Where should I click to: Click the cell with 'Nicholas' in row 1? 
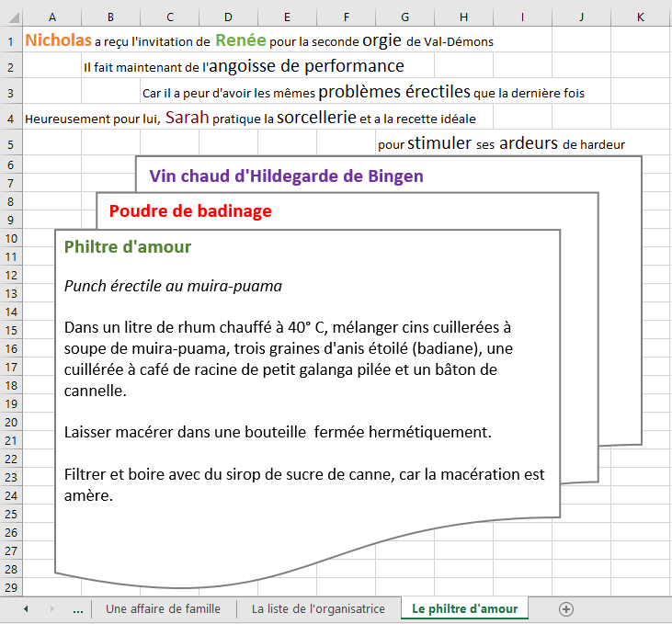[58, 40]
